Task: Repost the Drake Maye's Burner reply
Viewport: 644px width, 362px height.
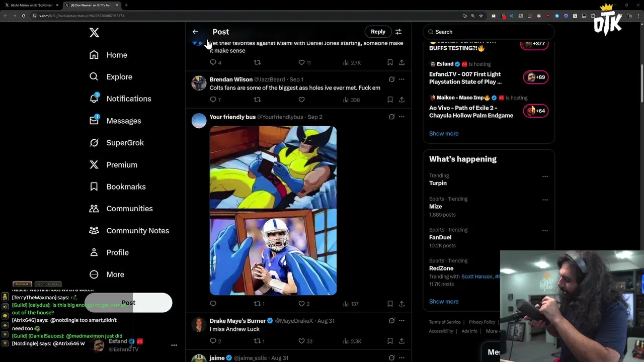Action: [259, 341]
